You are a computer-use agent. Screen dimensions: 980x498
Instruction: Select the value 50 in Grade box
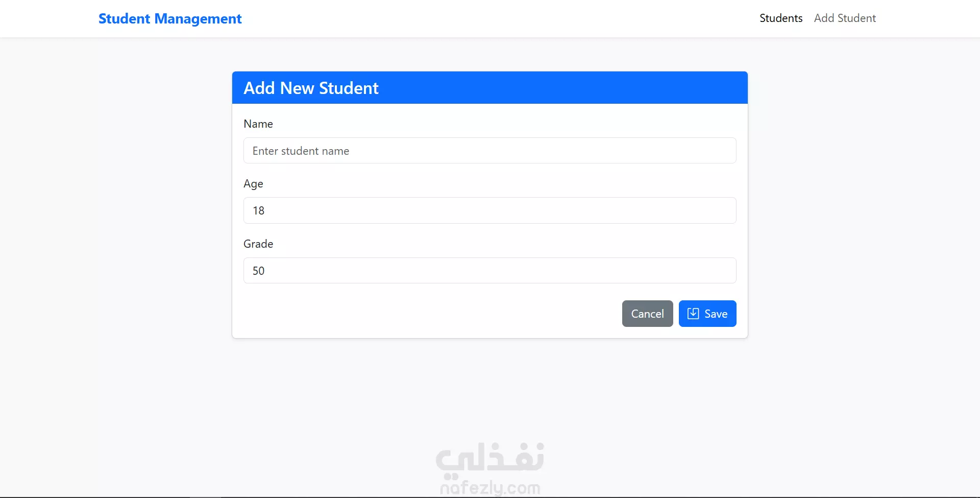coord(258,271)
